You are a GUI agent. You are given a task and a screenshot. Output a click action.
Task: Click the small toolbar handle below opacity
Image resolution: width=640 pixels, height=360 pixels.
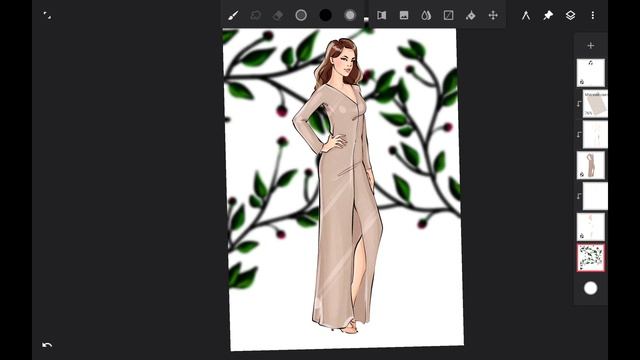(x=366, y=19)
